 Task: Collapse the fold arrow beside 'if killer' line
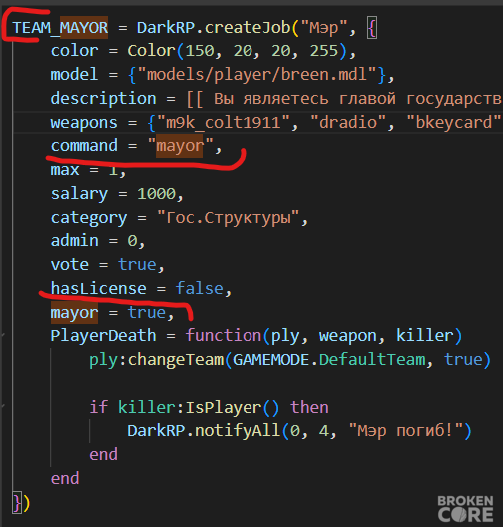point(3,406)
